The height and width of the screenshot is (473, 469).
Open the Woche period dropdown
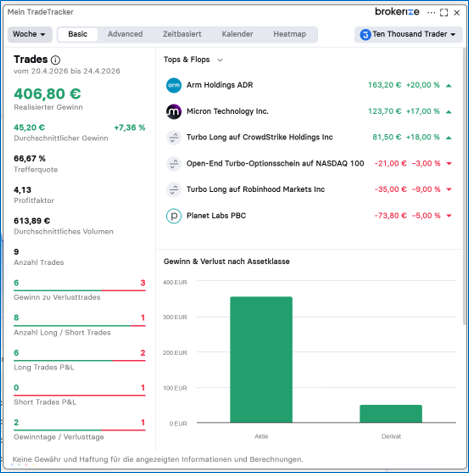[30, 34]
